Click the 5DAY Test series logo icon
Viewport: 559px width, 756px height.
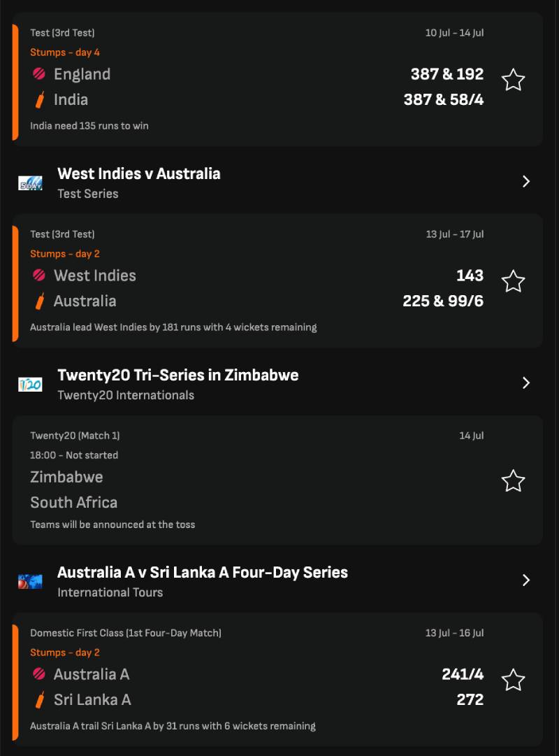[x=30, y=183]
